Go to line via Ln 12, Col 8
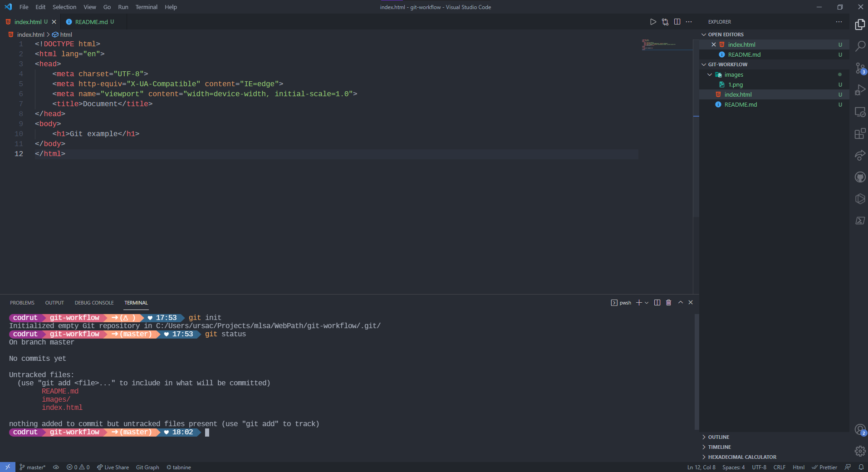The width and height of the screenshot is (868, 472). pos(701,467)
